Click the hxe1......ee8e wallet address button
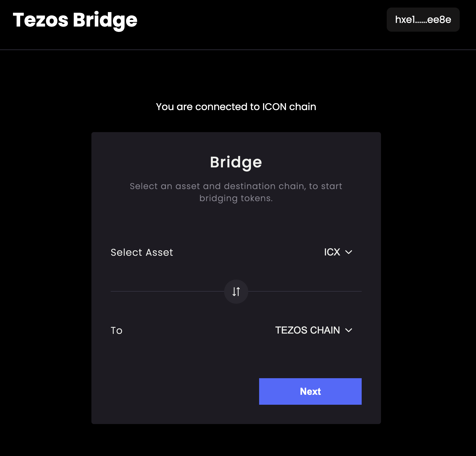 [423, 20]
